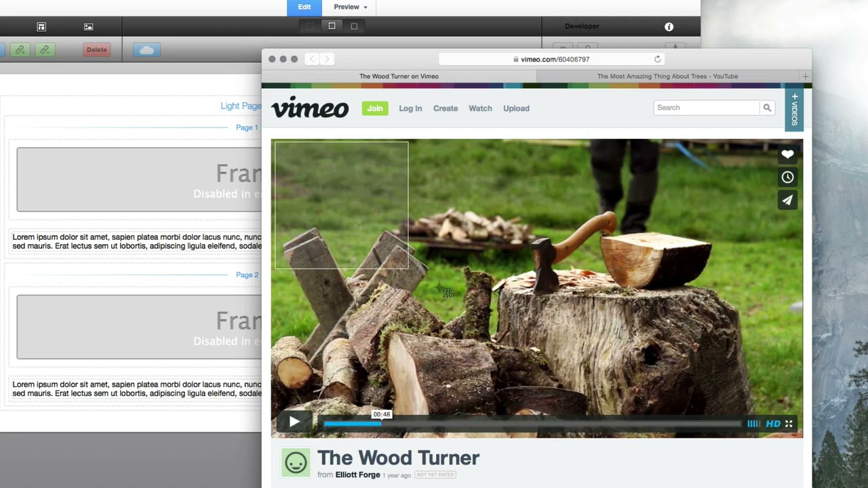Select the second disabled Frame placeholder

[139, 327]
